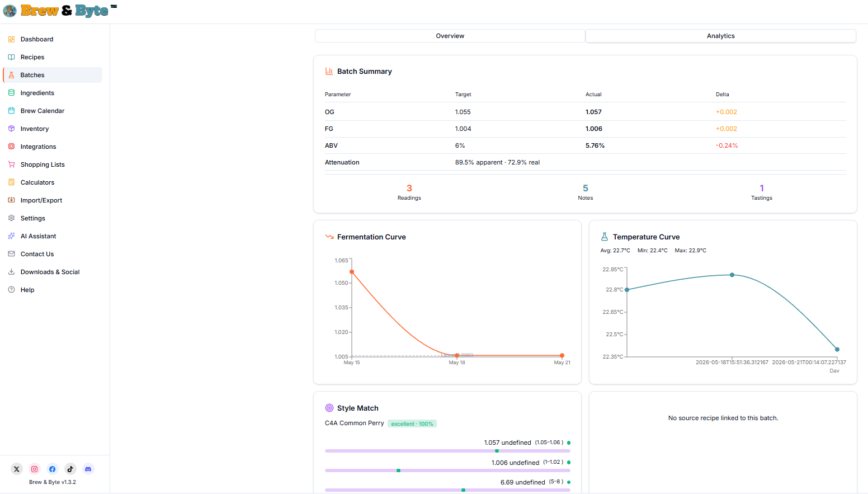Click the Dashboard grid icon
The width and height of the screenshot is (868, 494).
tap(11, 39)
